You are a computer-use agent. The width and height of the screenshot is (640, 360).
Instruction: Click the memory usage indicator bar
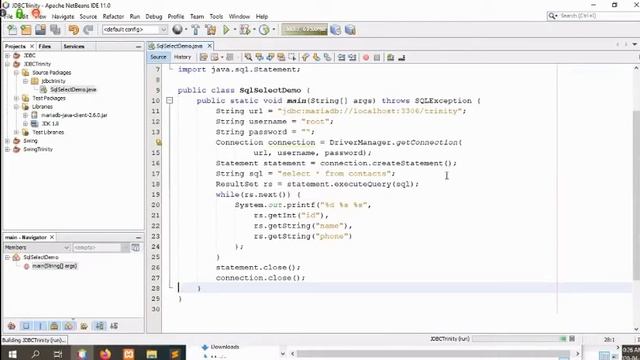(304, 30)
